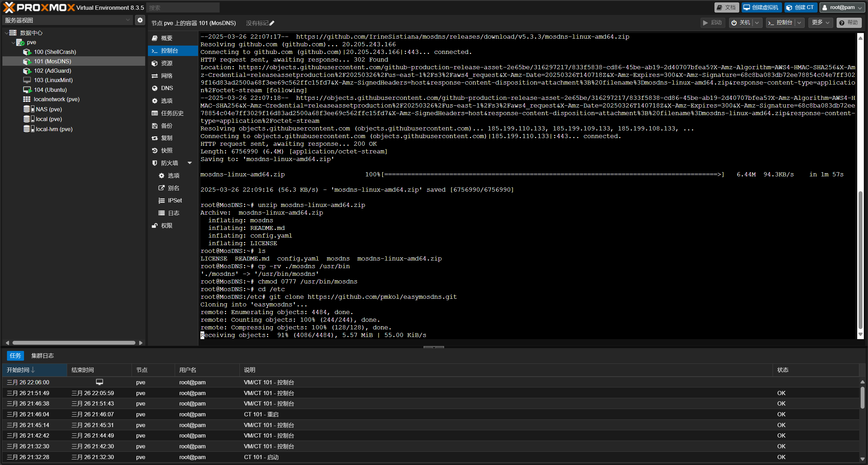Click the 创建虚拟机 create VM button
The image size is (868, 465).
(x=762, y=7)
